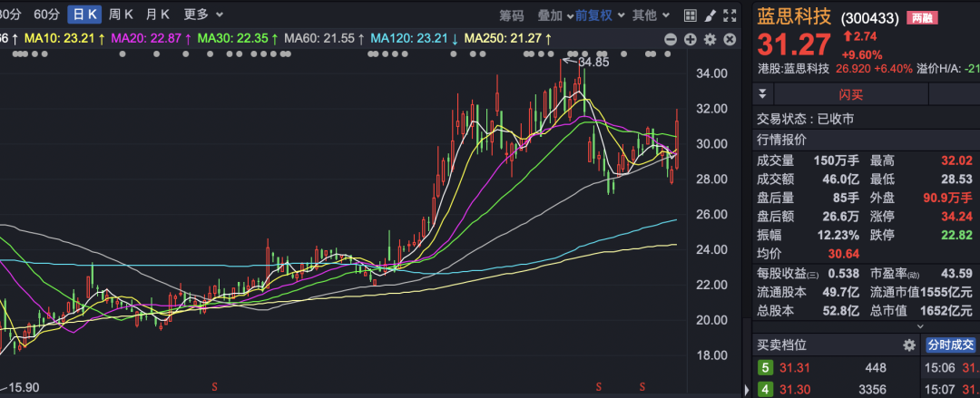Toggle the 筹码 chip distribution view
980x398 pixels.
pos(512,15)
